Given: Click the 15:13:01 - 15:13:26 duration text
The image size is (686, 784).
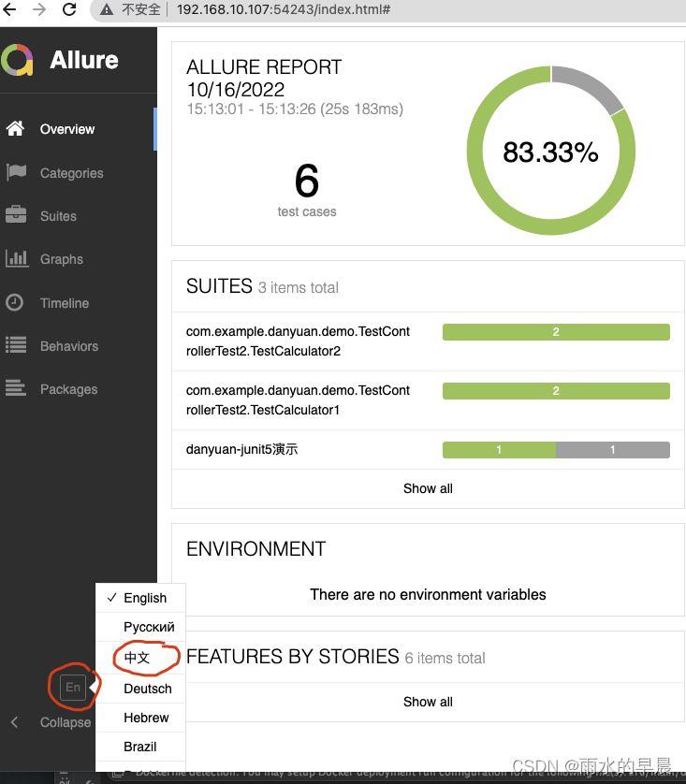Looking at the screenshot, I should (x=295, y=109).
